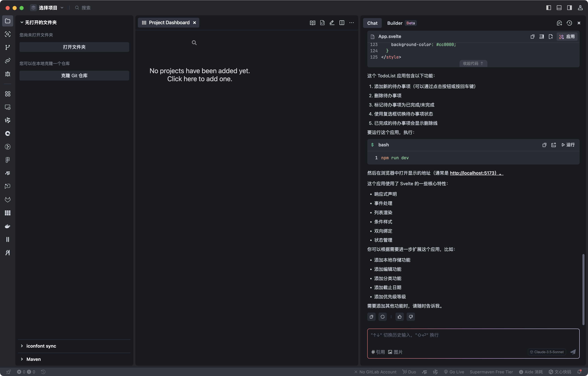
Task: Open the Docker sidebar icon
Action: (7, 226)
